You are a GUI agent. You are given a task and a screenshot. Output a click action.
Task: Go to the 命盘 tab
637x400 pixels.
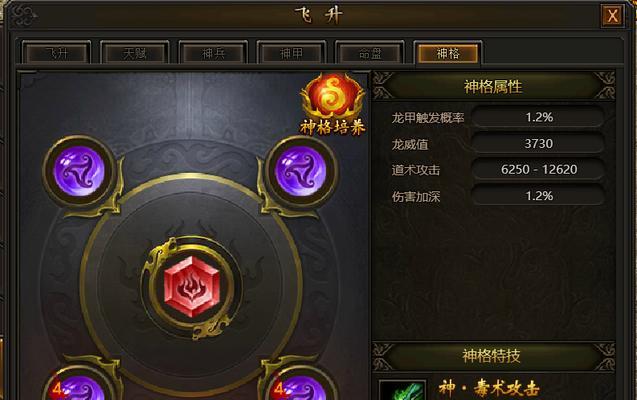click(370, 53)
